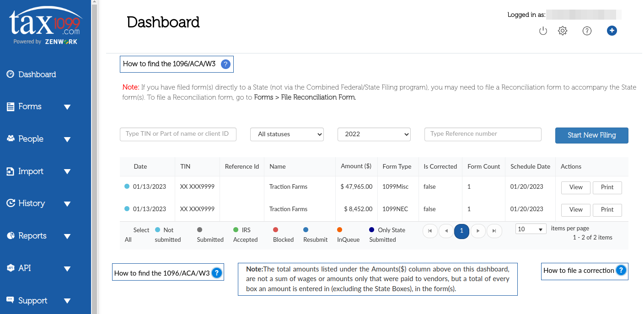This screenshot has width=644, height=314.
Task: Click page 1 pagination button
Action: click(x=462, y=231)
